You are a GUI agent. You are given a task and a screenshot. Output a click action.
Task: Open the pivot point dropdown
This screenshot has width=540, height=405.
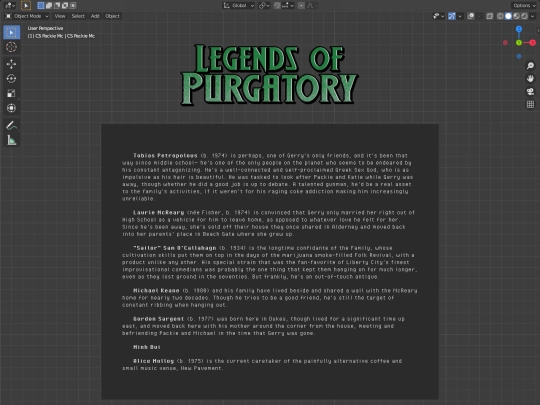pos(264,6)
